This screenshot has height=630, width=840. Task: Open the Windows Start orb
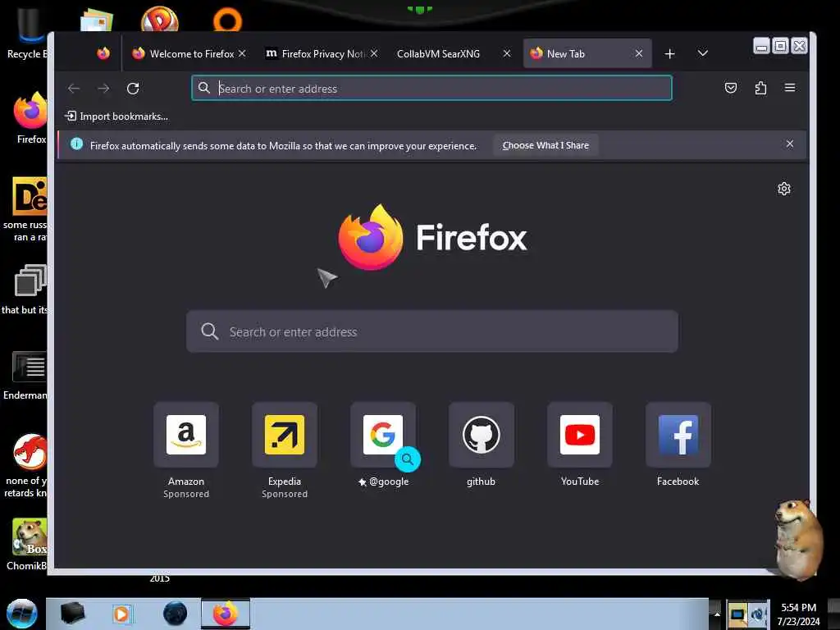point(21,614)
